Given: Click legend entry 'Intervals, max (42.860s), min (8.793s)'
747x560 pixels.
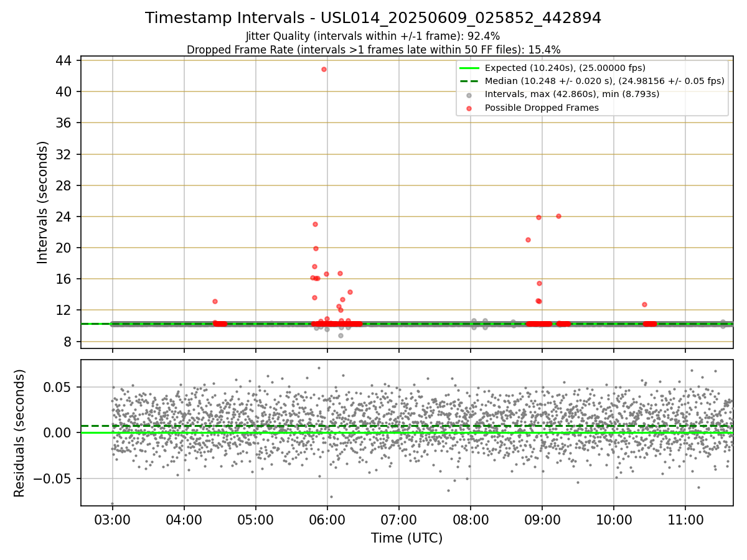Looking at the screenshot, I should pos(571,95).
